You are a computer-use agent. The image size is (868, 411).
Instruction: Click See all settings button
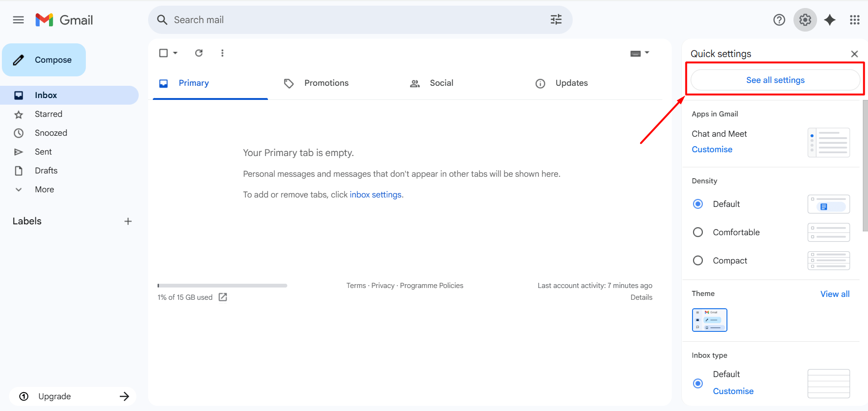[x=776, y=80]
